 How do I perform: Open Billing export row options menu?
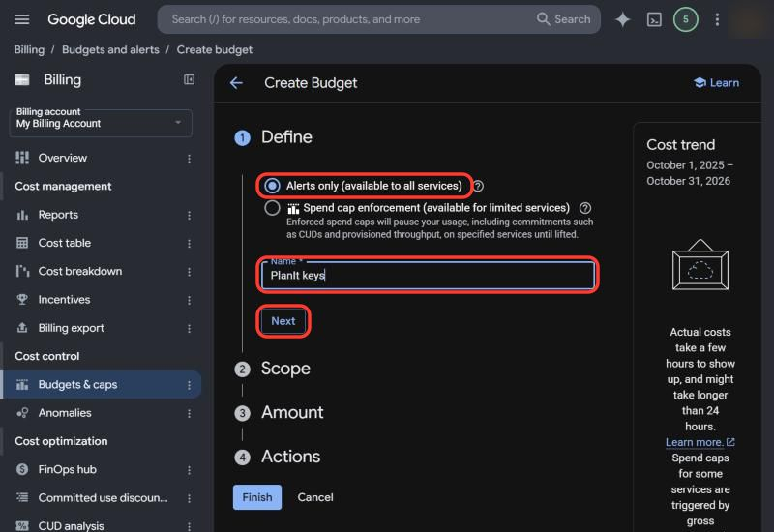pyautogui.click(x=189, y=328)
